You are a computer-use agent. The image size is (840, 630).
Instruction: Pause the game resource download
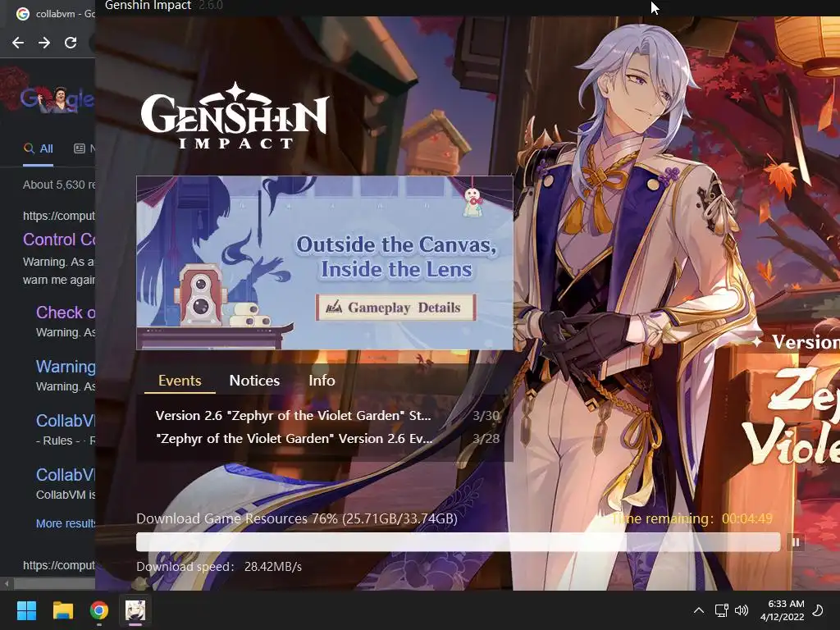pyautogui.click(x=796, y=542)
